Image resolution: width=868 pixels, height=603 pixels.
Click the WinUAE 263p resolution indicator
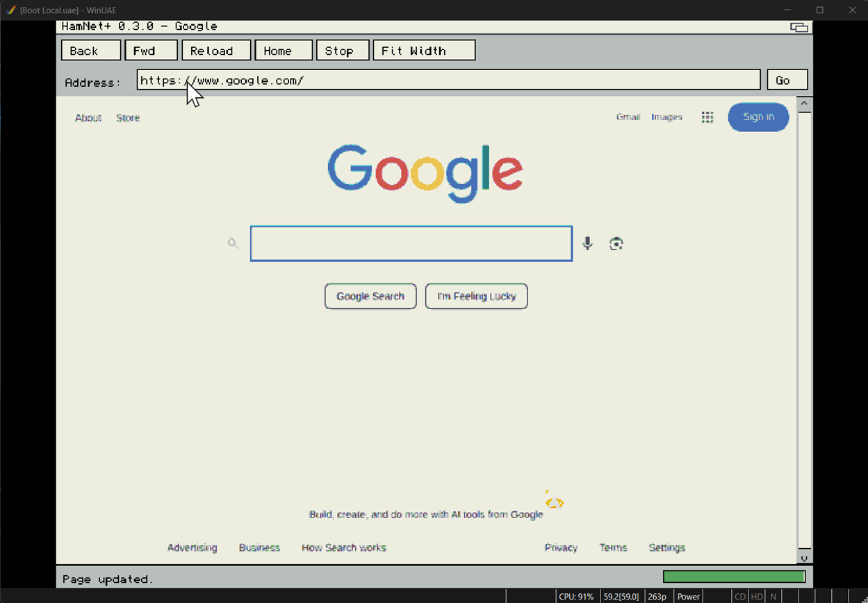pos(657,596)
